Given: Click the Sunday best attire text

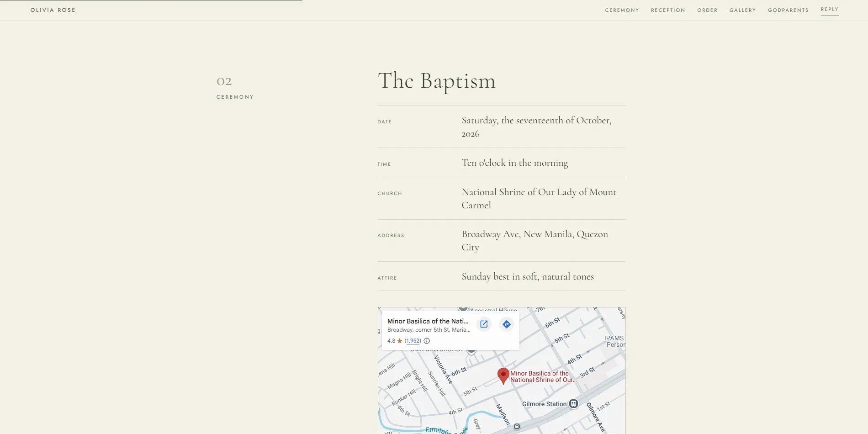Looking at the screenshot, I should (528, 276).
